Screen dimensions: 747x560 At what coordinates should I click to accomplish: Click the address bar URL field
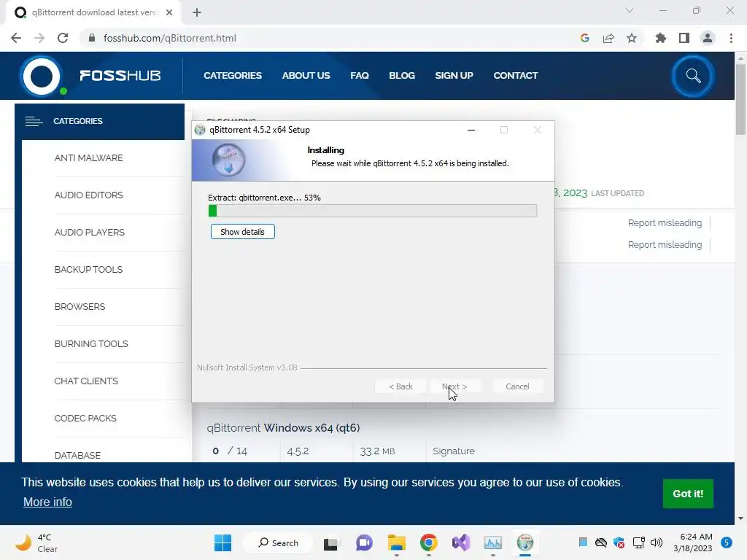pyautogui.click(x=329, y=38)
